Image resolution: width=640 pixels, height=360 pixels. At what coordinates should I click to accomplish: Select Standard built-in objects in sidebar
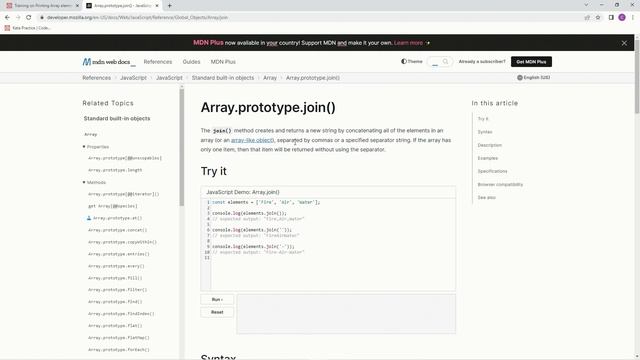[117, 118]
